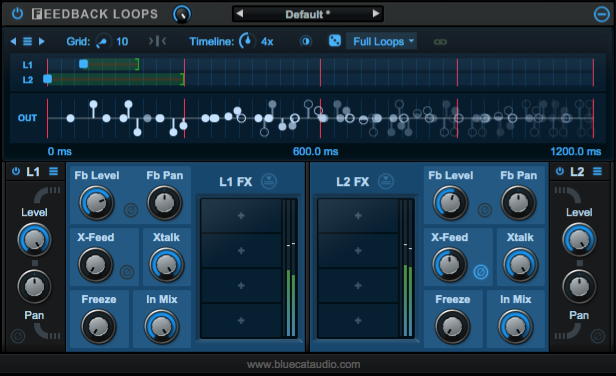616x376 pixels.
Task: Select the L2 loop start handle
Action: coord(48,79)
